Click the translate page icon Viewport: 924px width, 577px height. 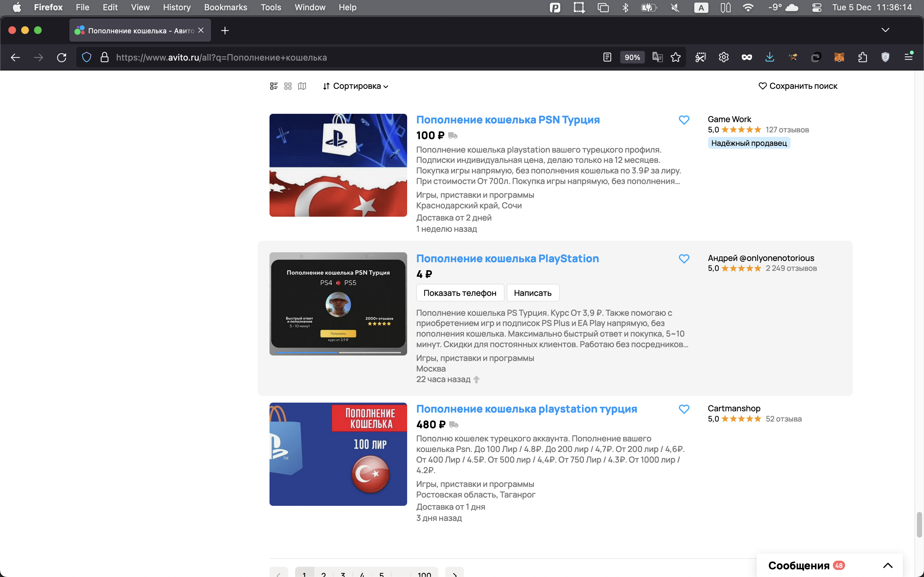pos(657,57)
